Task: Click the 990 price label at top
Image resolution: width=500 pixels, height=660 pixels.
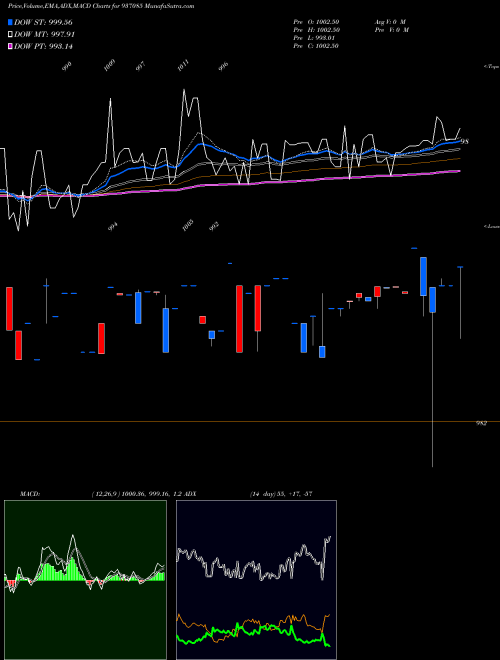Action: click(x=67, y=66)
